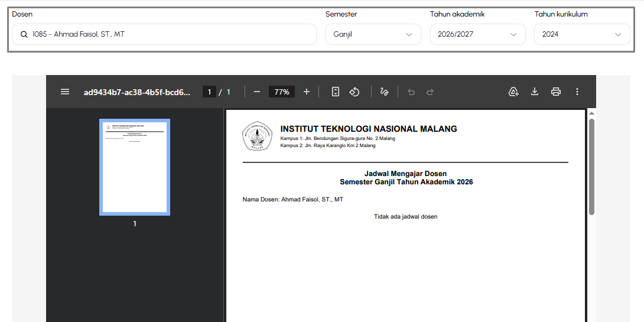Click the 'Tahun kurikulum' label
Screen dimensions: 644x322
561,14
